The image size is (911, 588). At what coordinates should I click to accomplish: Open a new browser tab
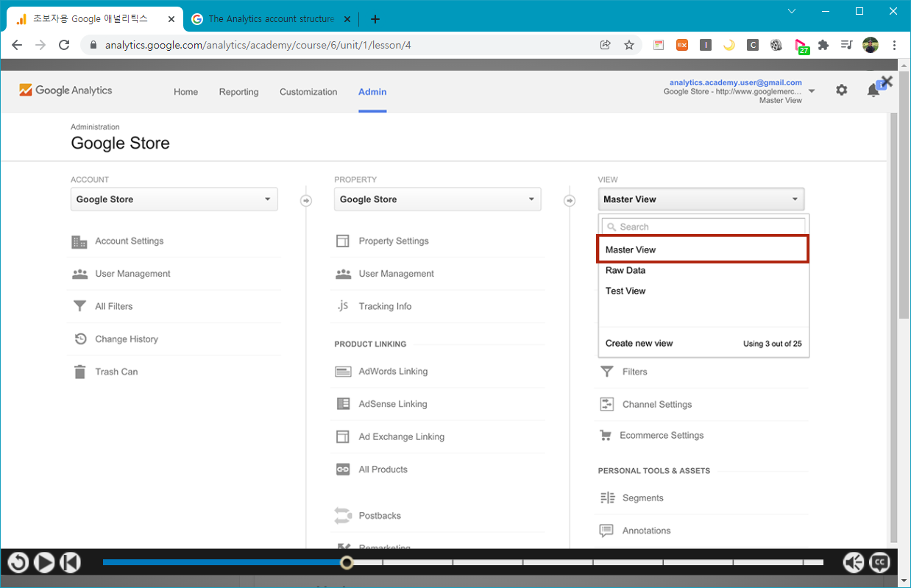pos(375,19)
